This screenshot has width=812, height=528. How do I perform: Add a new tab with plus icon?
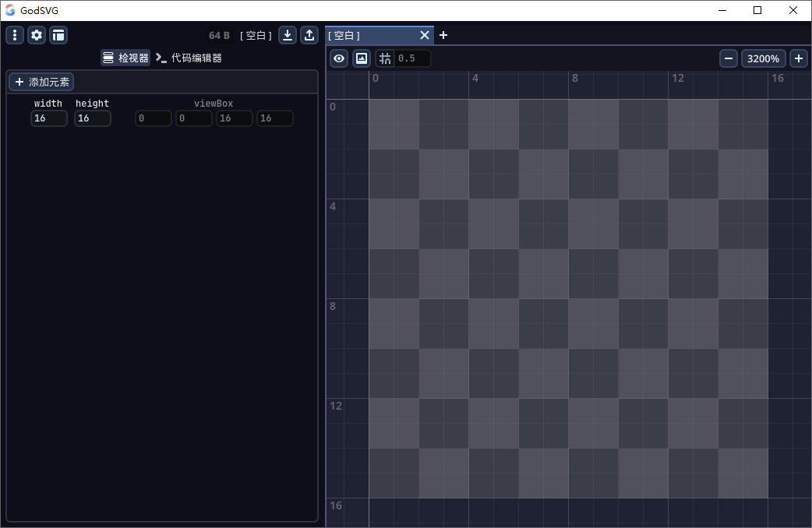point(443,35)
